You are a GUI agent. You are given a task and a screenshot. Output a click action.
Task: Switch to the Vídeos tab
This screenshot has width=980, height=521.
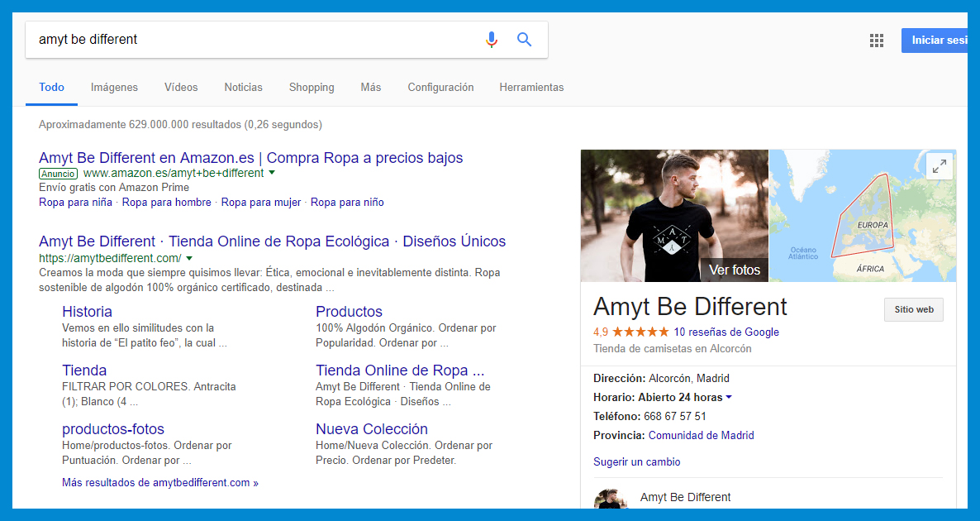(x=181, y=88)
